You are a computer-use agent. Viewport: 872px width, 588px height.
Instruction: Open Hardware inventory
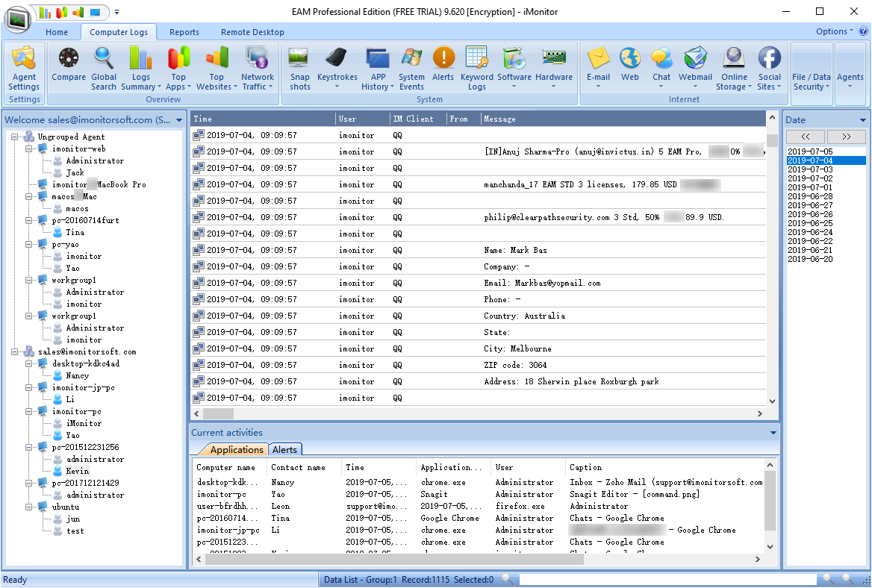pyautogui.click(x=554, y=69)
